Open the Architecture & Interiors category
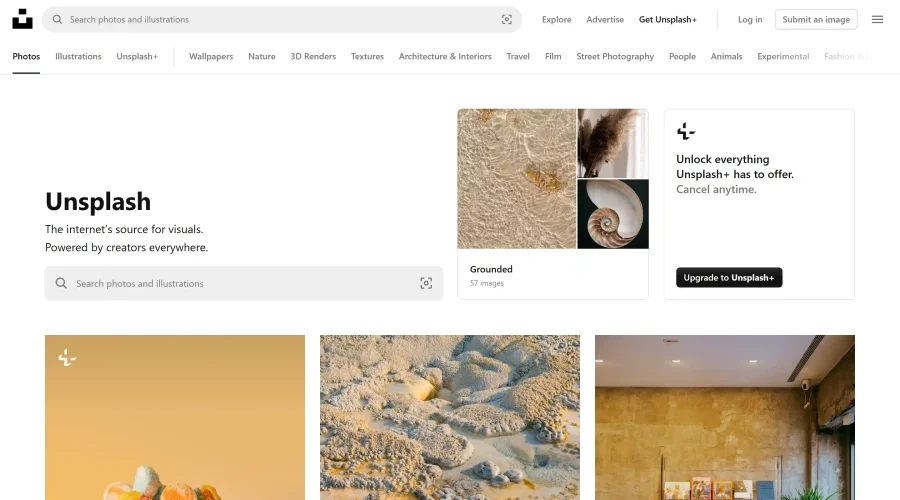The height and width of the screenshot is (500, 900). pyautogui.click(x=445, y=56)
